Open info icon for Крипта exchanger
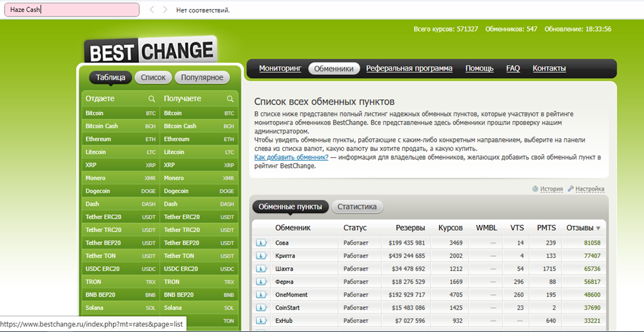This screenshot has width=644, height=332. [262, 255]
